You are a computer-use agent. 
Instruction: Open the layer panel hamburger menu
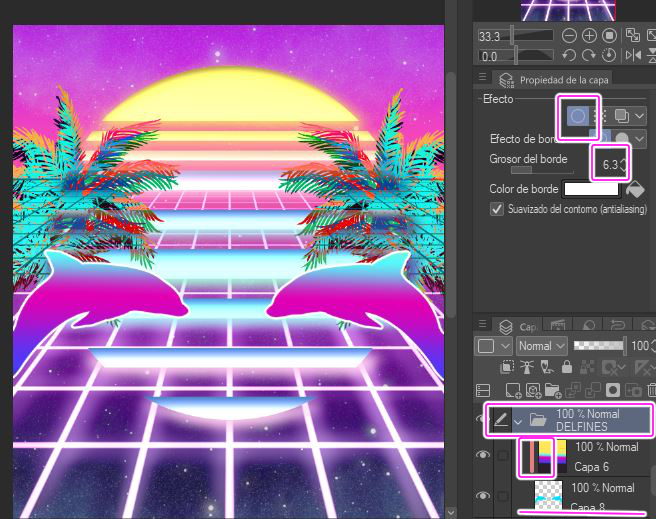pyautogui.click(x=482, y=324)
